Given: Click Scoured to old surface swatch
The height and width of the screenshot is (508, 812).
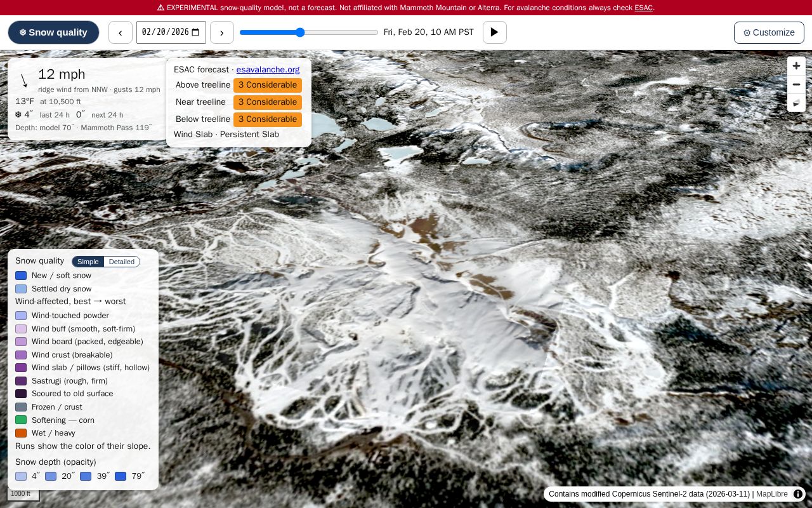Looking at the screenshot, I should tap(21, 394).
